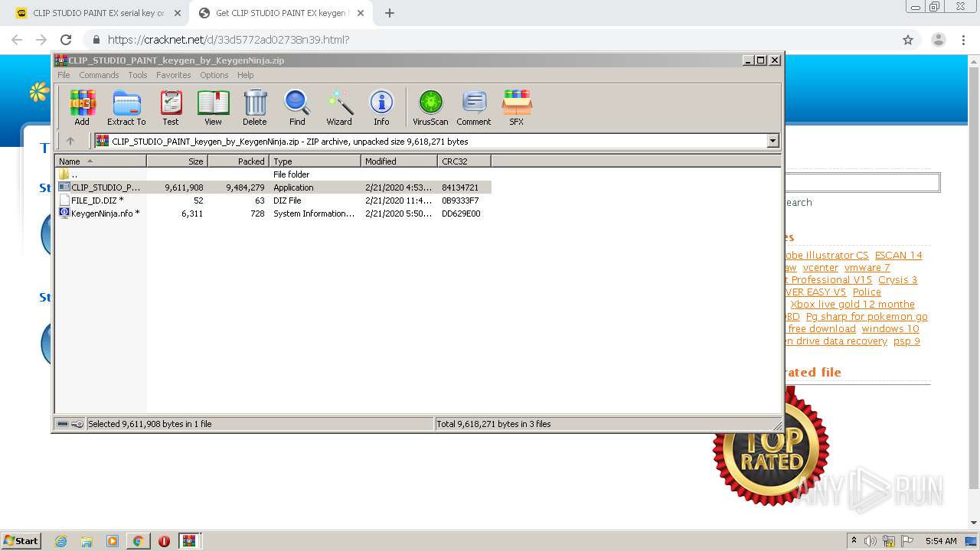Select the CLIP_STUDIO_P... application file
This screenshot has height=551, width=980.
click(x=273, y=187)
